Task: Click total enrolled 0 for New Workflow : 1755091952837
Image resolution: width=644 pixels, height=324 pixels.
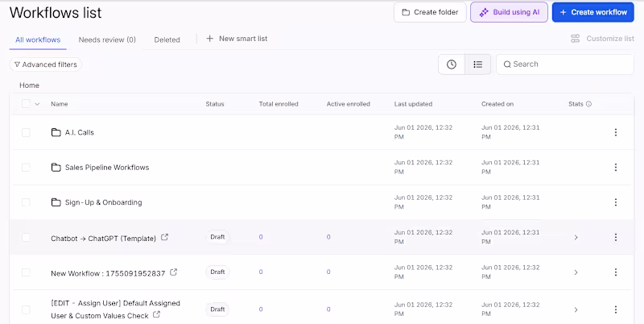Action: [261, 272]
